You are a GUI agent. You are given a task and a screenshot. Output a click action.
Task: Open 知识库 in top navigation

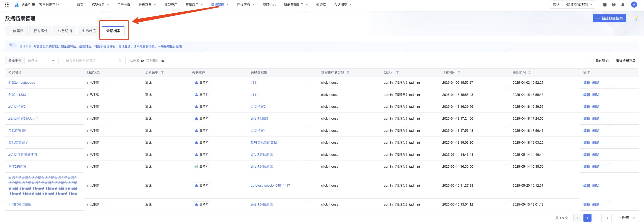(321, 5)
